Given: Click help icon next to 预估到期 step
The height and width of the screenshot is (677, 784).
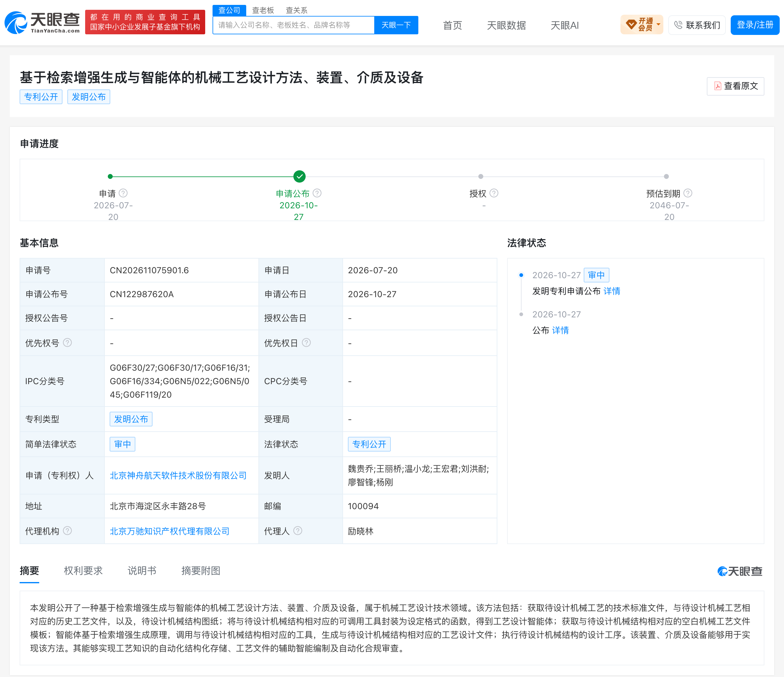Looking at the screenshot, I should (688, 193).
